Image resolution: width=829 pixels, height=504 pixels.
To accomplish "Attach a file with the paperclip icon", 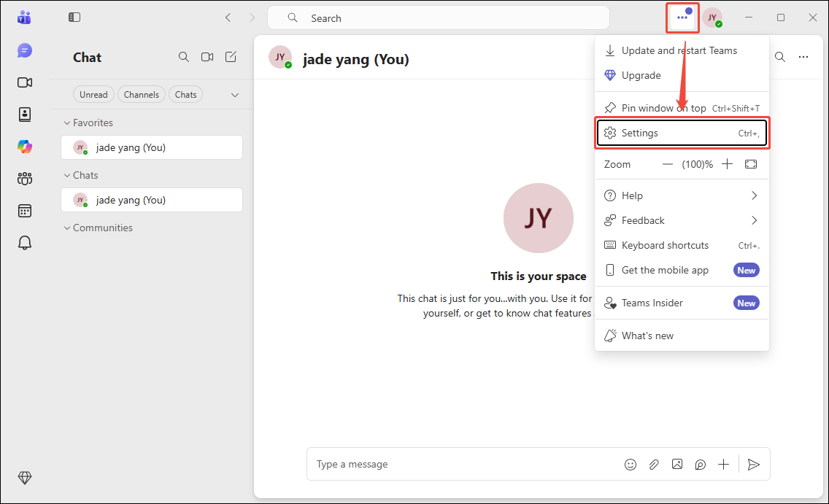I will tap(653, 465).
